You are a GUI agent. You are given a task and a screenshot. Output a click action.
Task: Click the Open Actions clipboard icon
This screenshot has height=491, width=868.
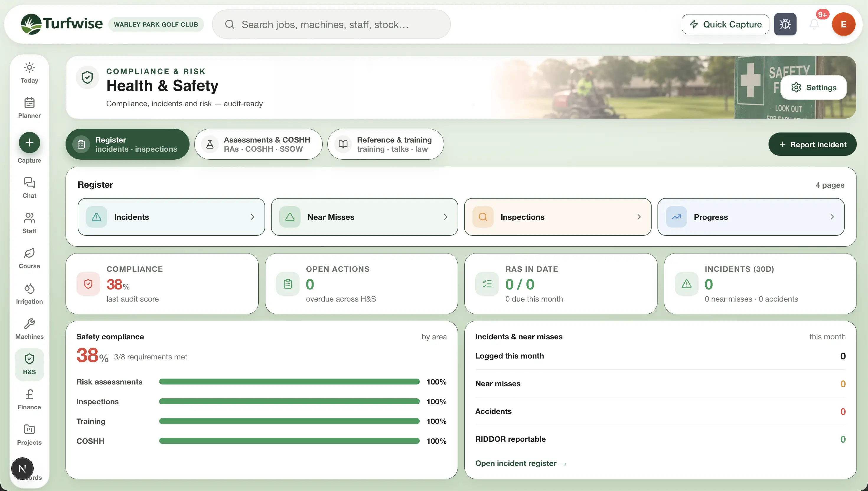(288, 284)
